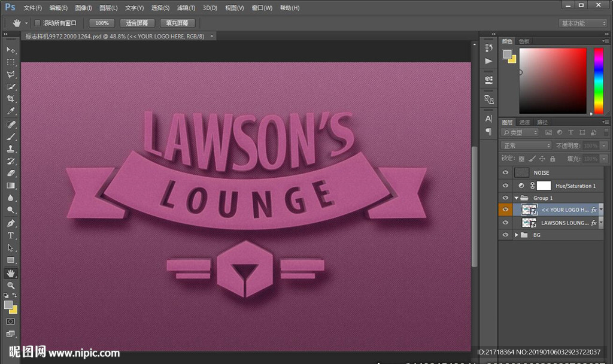Screen dimensions: 613x364
Task: Open the blend mode dropdown
Action: 526,145
